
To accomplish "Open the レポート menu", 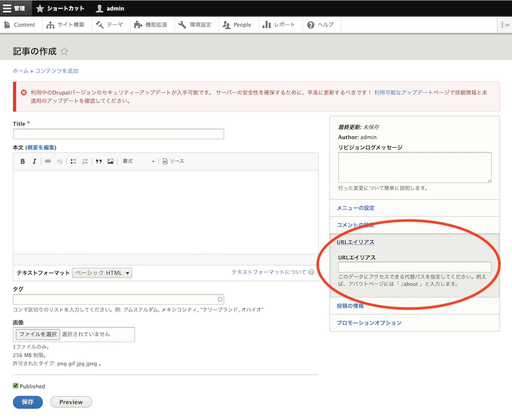I will (279, 25).
